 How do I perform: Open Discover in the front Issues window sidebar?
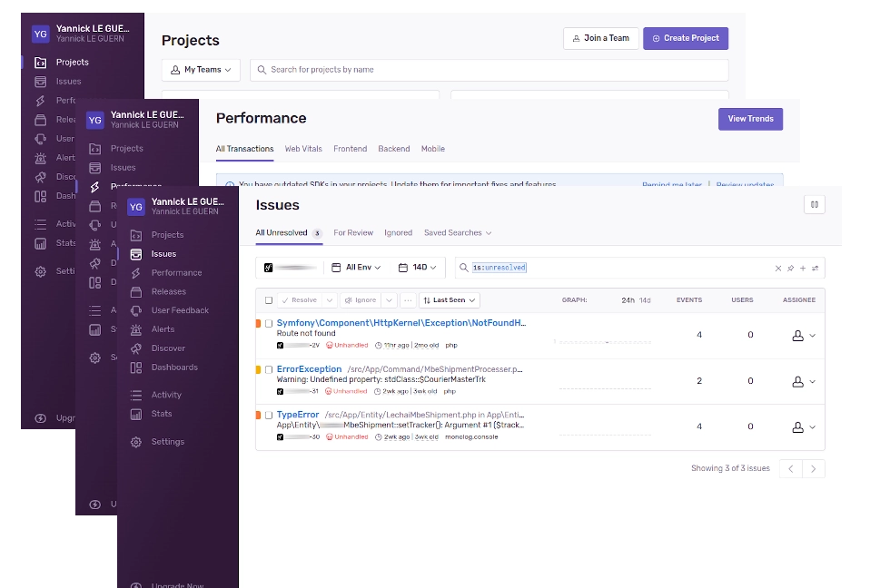pyautogui.click(x=168, y=348)
